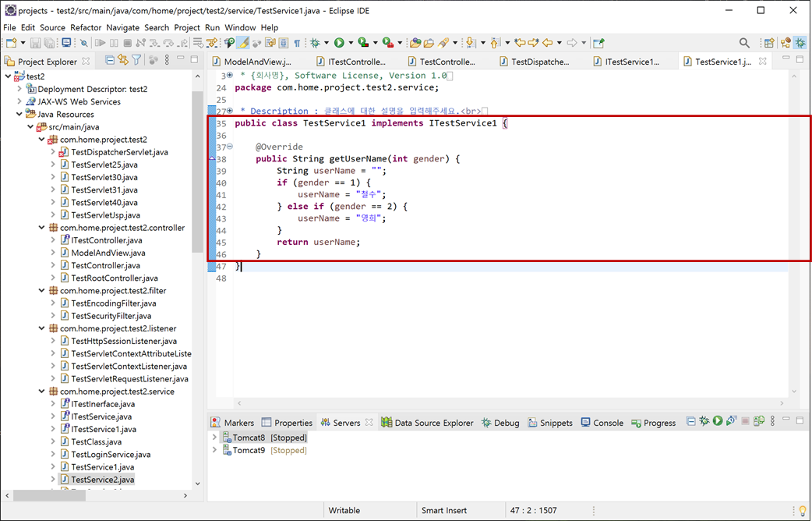812x521 pixels.
Task: Select TestLoginService.java in Project Explorer
Action: pyautogui.click(x=111, y=455)
